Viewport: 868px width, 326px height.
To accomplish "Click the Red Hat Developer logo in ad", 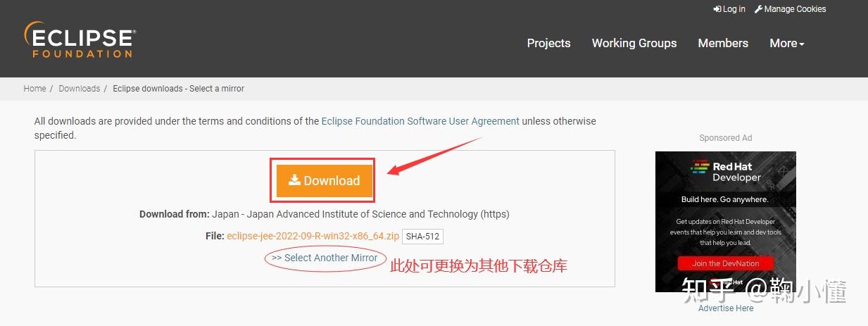I will coord(725,172).
